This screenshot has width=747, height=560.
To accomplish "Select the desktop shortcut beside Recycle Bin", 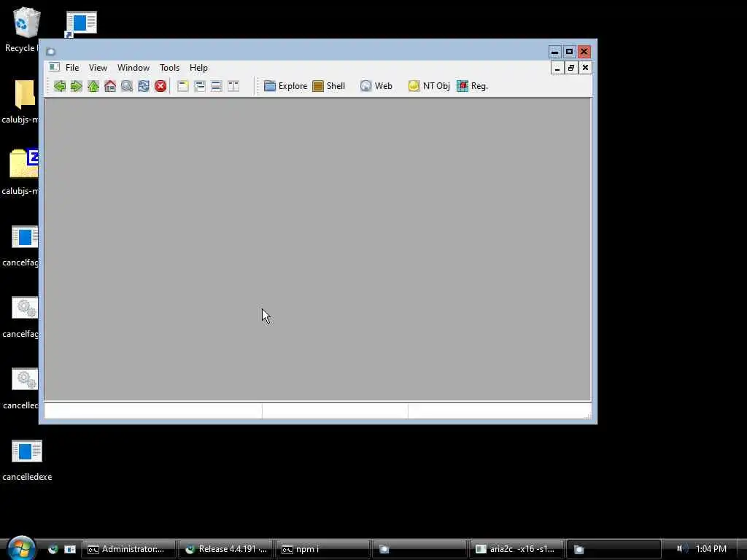I will click(x=82, y=24).
